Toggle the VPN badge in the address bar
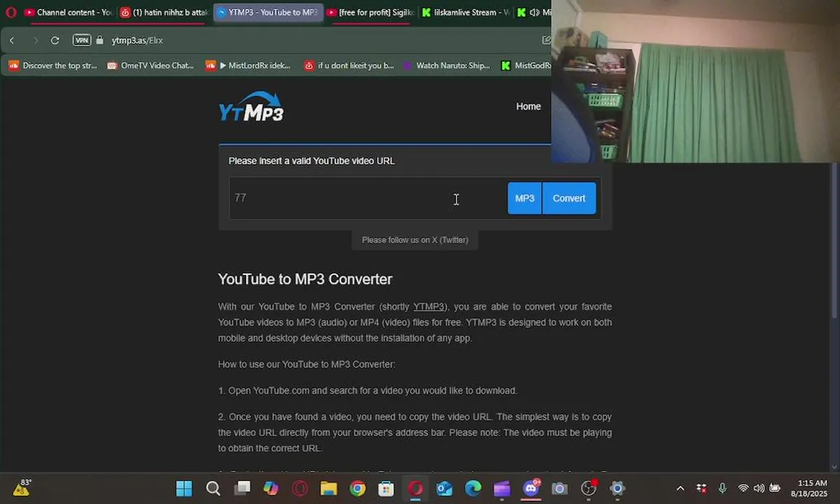The image size is (840, 504). pyautogui.click(x=82, y=41)
